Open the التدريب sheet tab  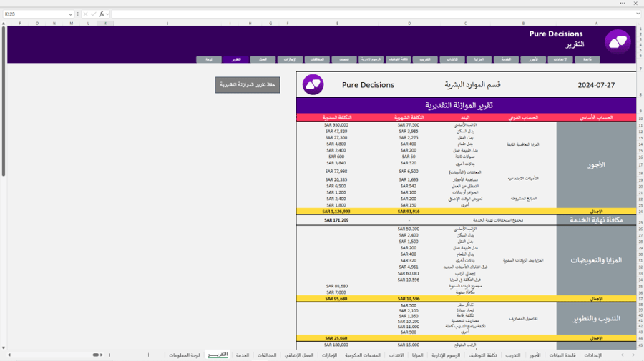(512, 355)
